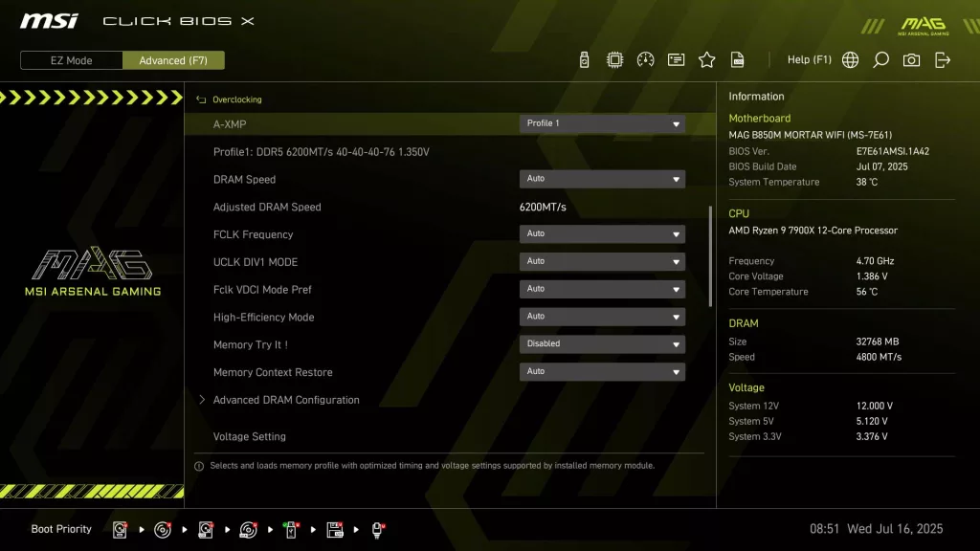Click the 32768 MB DRAM size value

tap(878, 342)
